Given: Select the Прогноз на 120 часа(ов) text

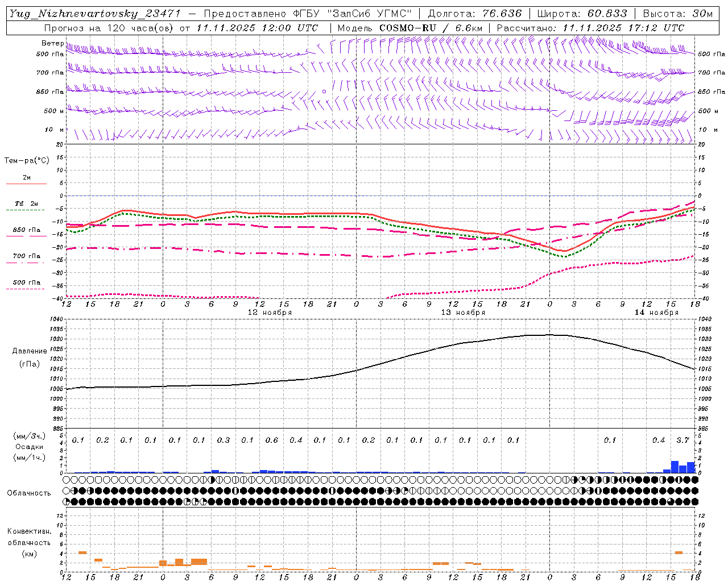Looking at the screenshot, I should (109, 28).
